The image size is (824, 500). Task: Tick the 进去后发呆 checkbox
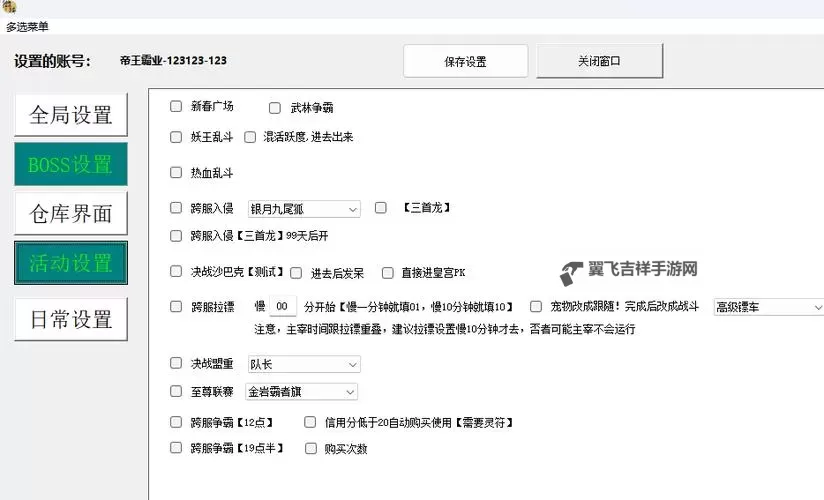pyautogui.click(x=296, y=273)
